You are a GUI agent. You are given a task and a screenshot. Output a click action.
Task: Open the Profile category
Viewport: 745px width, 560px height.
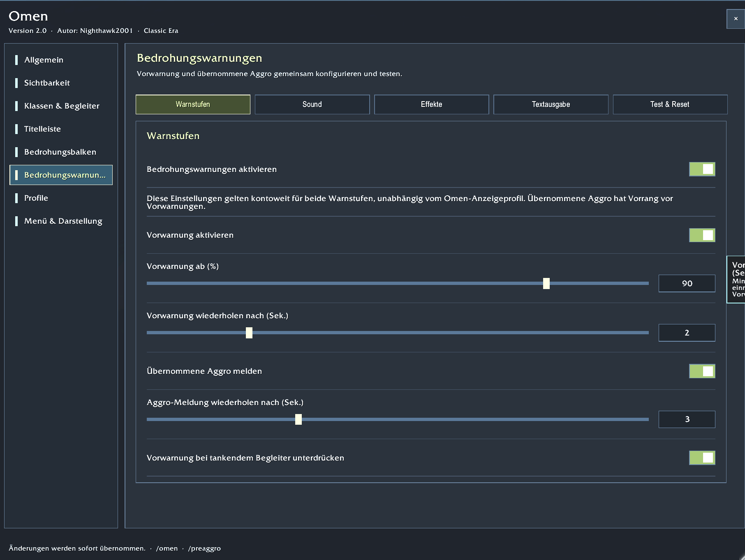pyautogui.click(x=61, y=198)
